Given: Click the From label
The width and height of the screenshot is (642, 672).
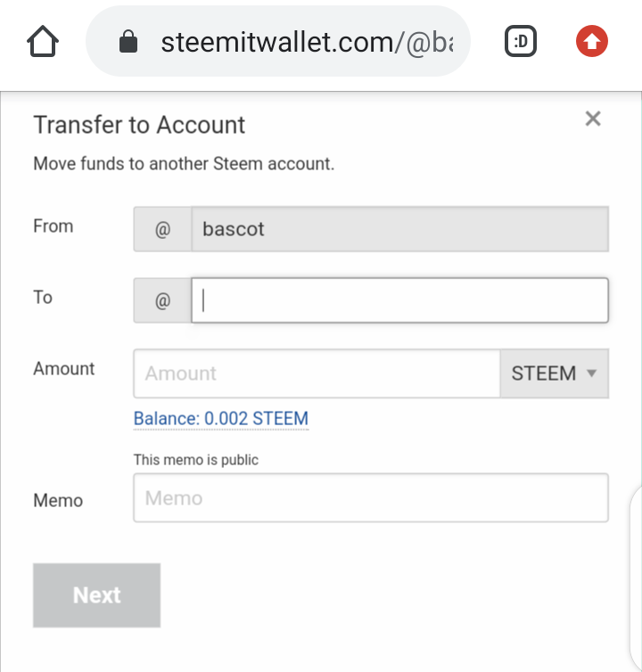Looking at the screenshot, I should click(x=53, y=226).
